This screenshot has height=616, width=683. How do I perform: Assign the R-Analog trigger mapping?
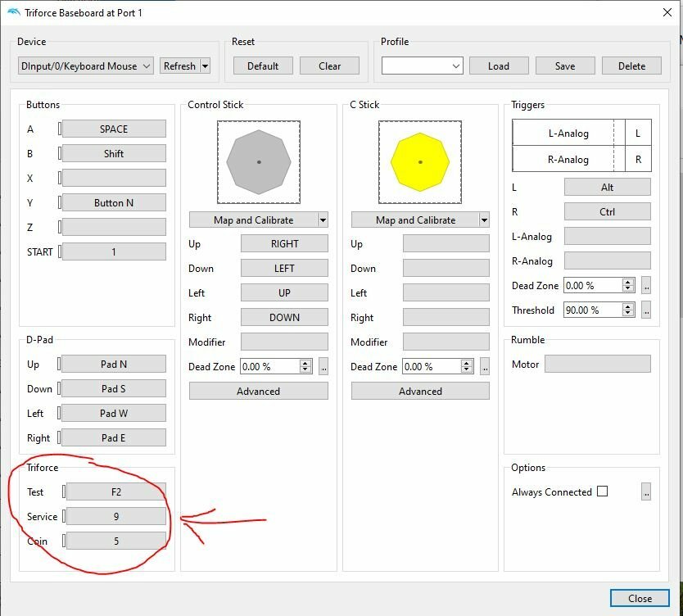[607, 260]
